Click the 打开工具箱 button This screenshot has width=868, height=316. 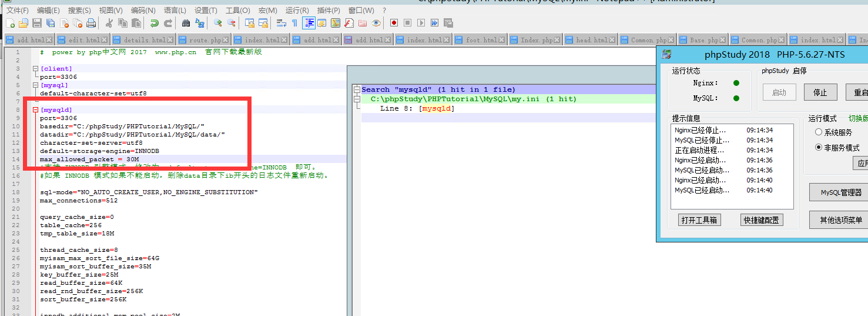[699, 220]
